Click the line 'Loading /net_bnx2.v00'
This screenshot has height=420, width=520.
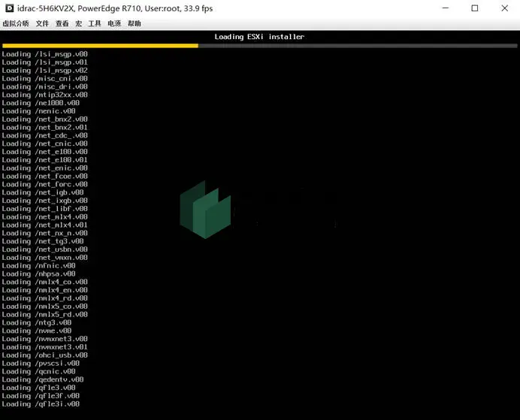(x=45, y=119)
